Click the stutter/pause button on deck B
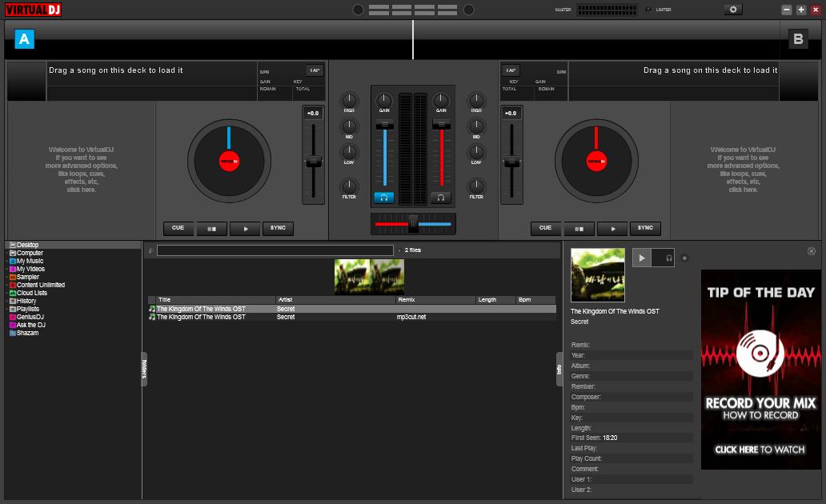Viewport: 826px width, 504px height. (x=579, y=229)
